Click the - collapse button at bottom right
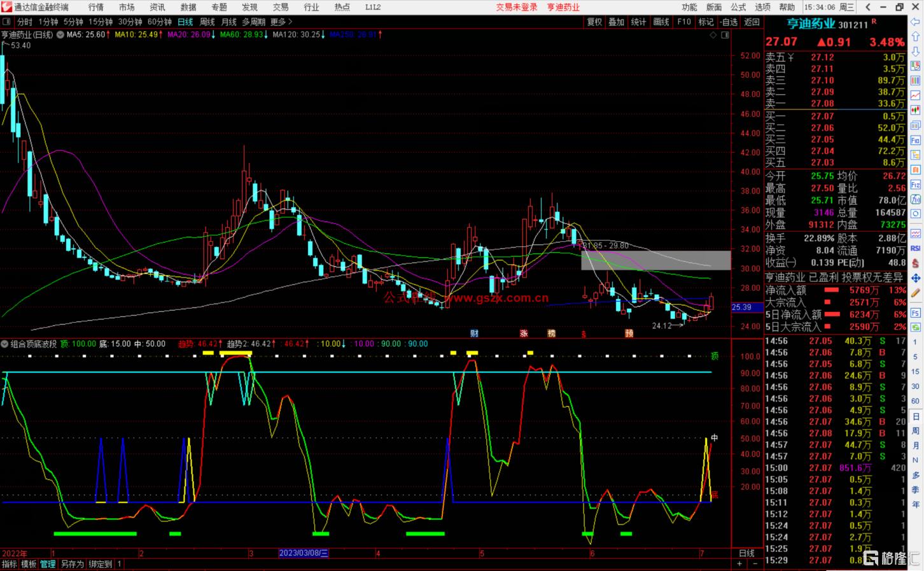The image size is (924, 571). coord(755,564)
